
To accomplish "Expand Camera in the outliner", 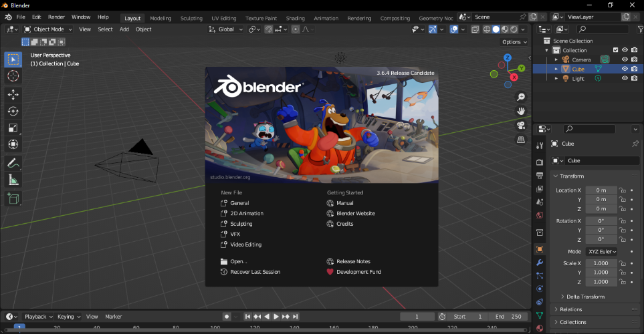I will click(x=556, y=59).
